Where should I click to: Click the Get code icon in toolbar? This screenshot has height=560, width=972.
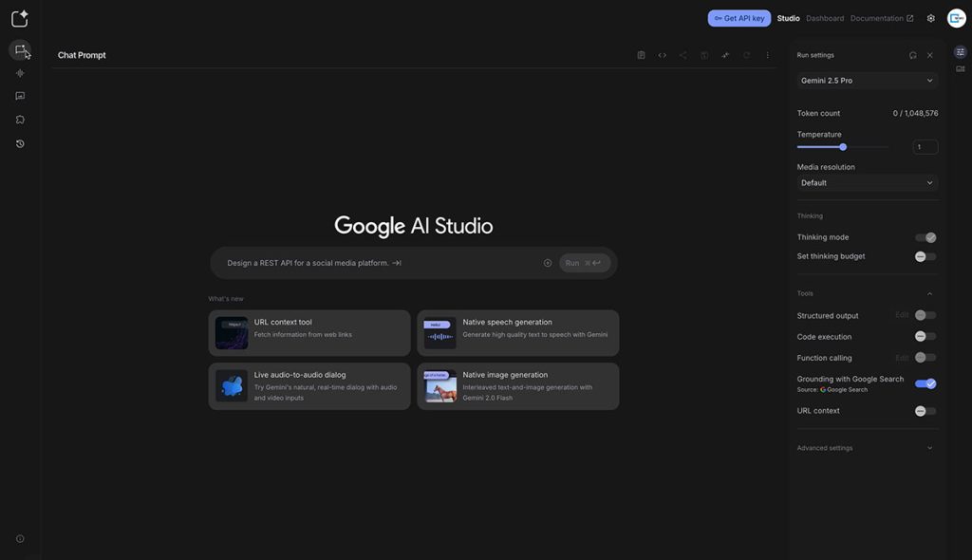[x=662, y=55]
